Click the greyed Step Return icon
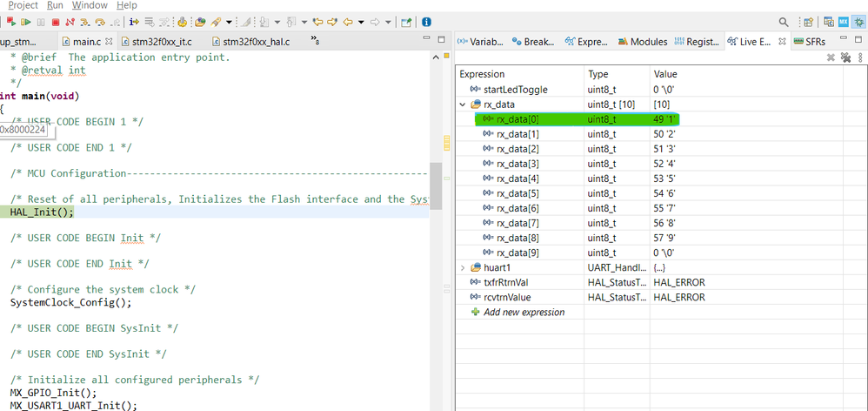 (x=115, y=22)
